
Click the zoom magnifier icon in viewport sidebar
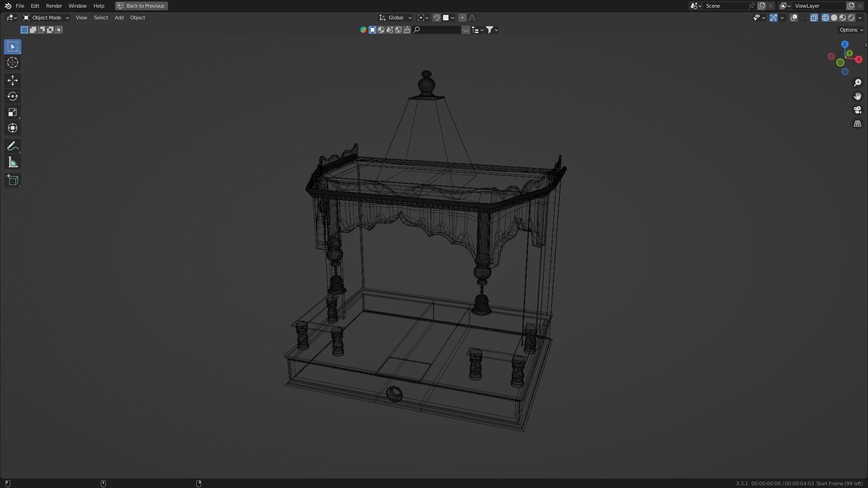click(858, 82)
